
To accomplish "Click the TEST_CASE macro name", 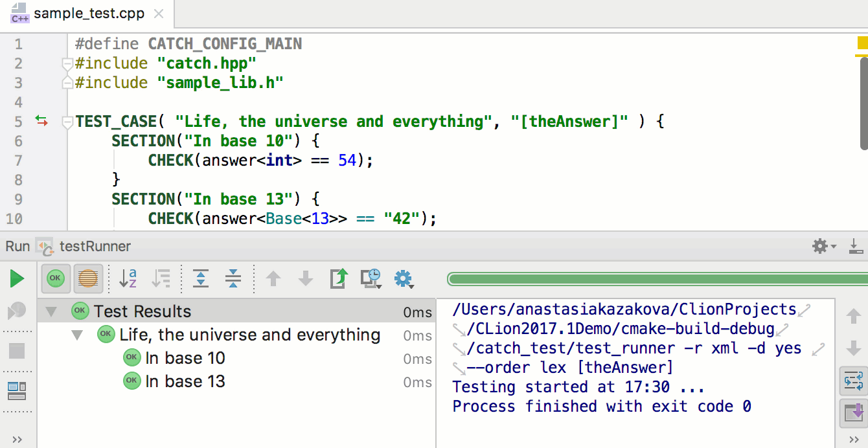I will pyautogui.click(x=116, y=122).
